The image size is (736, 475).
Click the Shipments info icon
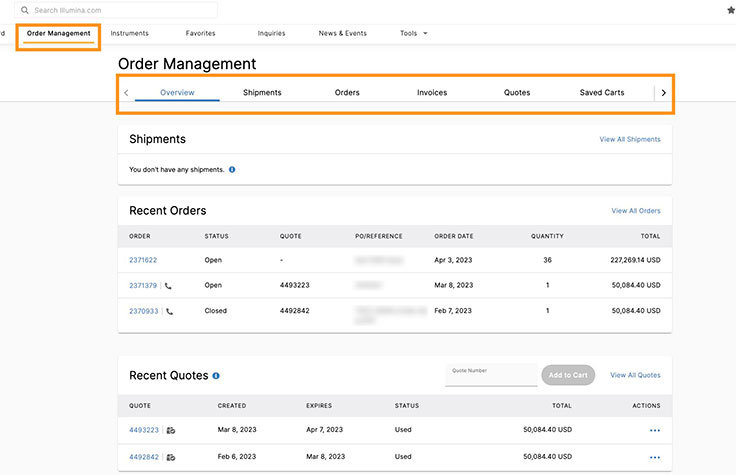[x=232, y=170]
